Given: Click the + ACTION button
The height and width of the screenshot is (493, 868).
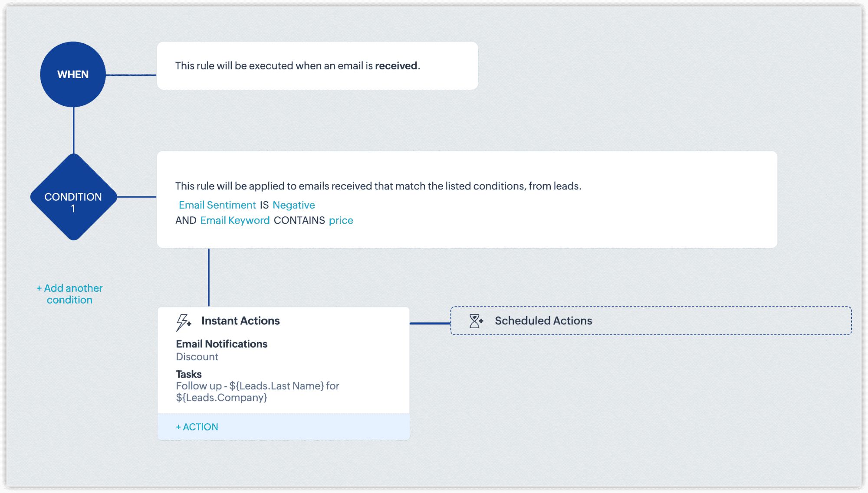Looking at the screenshot, I should click(197, 427).
